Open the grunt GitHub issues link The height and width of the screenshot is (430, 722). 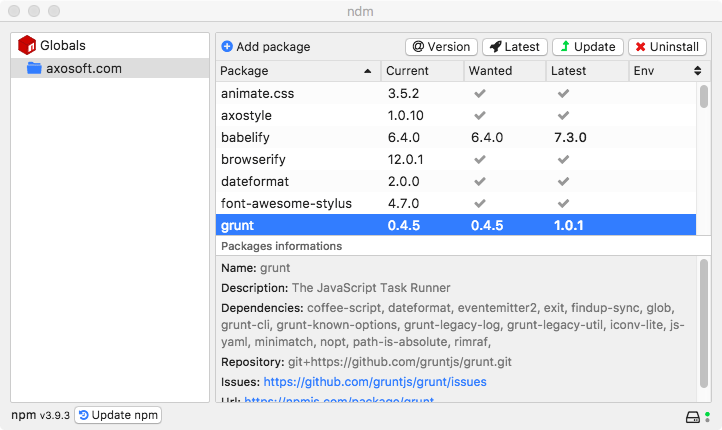[375, 382]
